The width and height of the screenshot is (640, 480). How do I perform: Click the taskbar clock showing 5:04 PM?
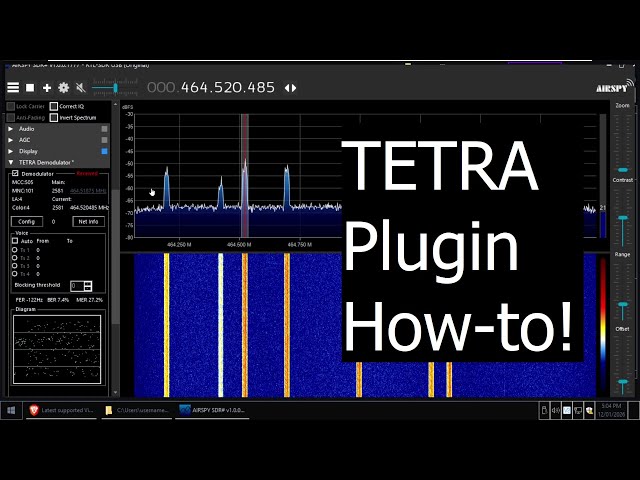pos(611,410)
